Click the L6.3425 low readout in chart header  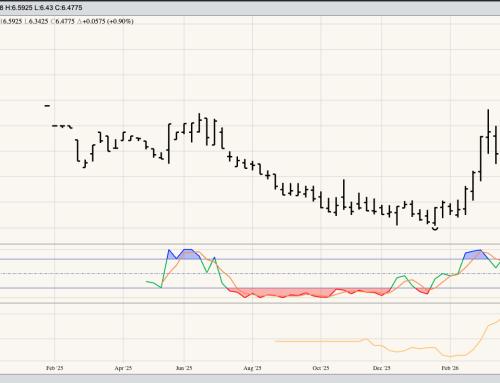click(x=37, y=21)
